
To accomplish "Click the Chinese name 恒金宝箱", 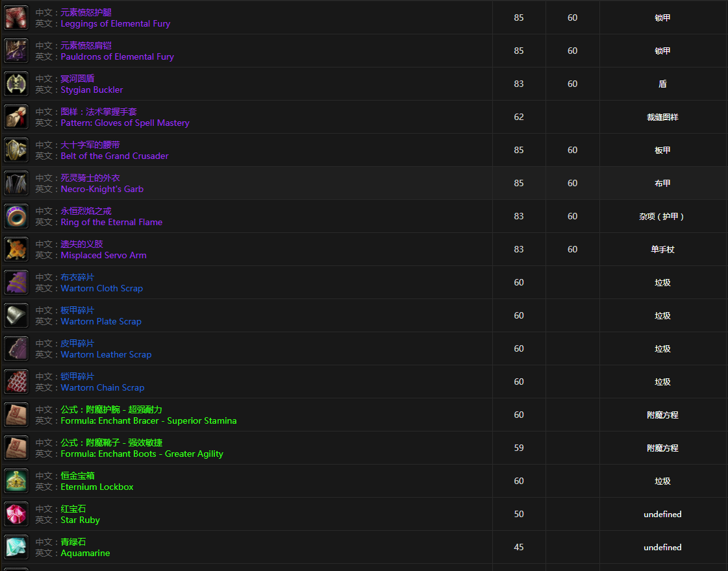I will click(x=77, y=476).
